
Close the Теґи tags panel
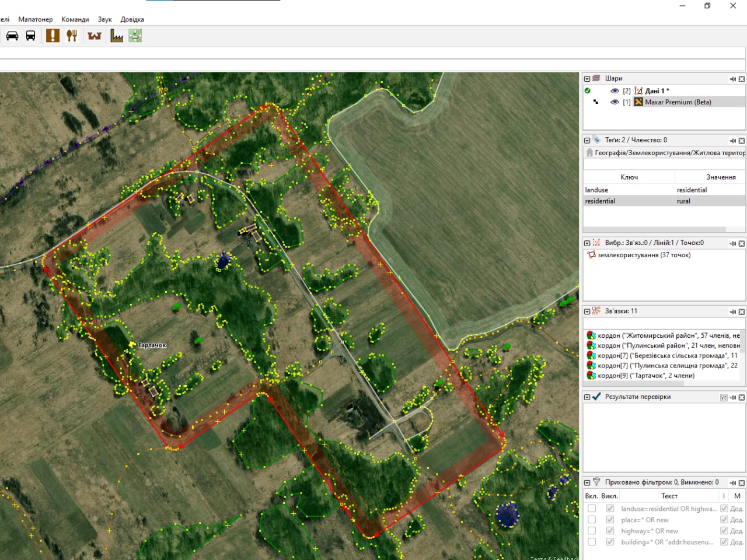coord(742,141)
